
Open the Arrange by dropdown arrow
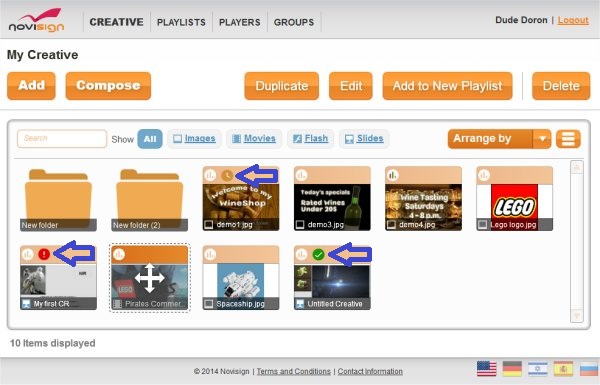(542, 139)
